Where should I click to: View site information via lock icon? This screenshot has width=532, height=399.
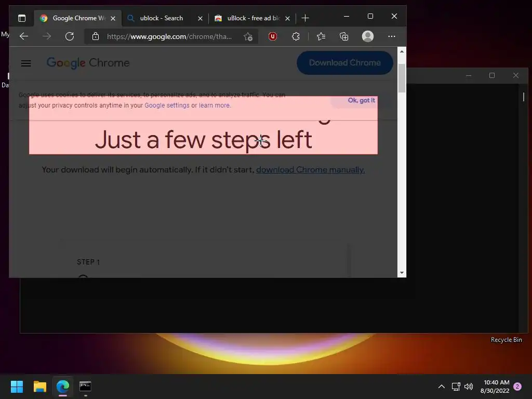coord(96,36)
